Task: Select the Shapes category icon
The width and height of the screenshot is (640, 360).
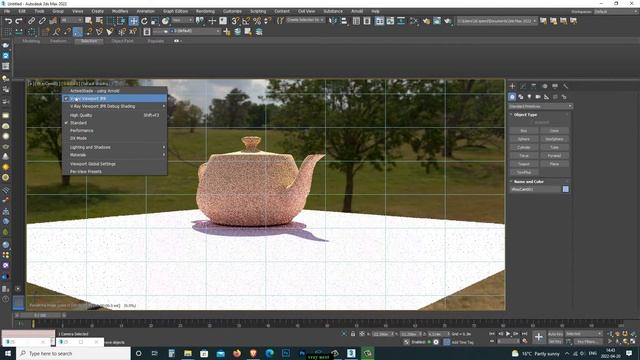Action: click(x=521, y=97)
